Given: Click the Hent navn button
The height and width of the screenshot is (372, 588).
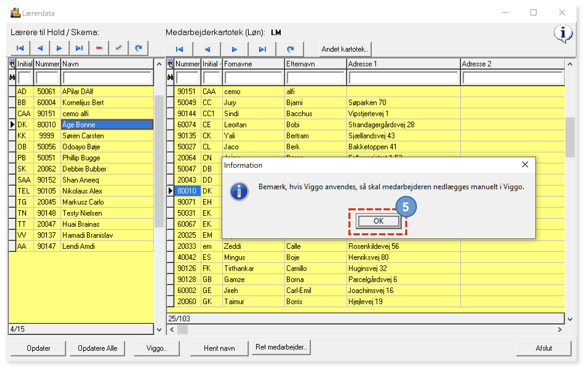Looking at the screenshot, I should coord(219,348).
